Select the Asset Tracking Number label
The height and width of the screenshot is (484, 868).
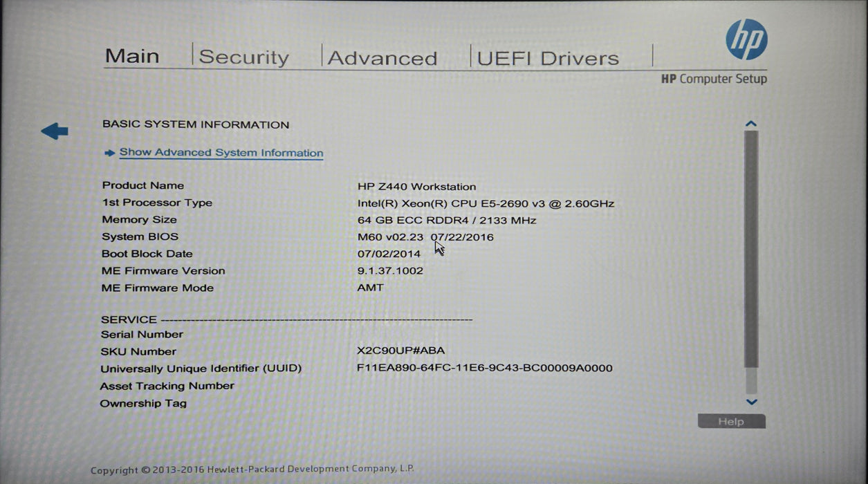point(167,386)
